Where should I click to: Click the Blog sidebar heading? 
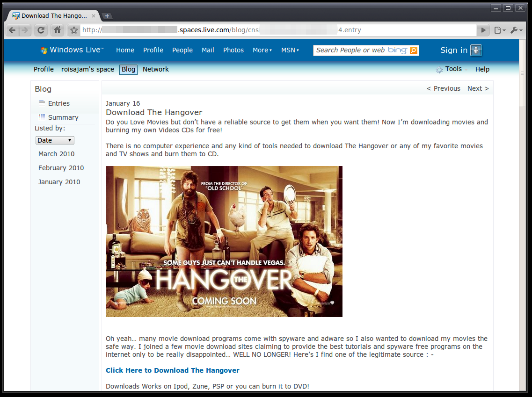point(43,89)
